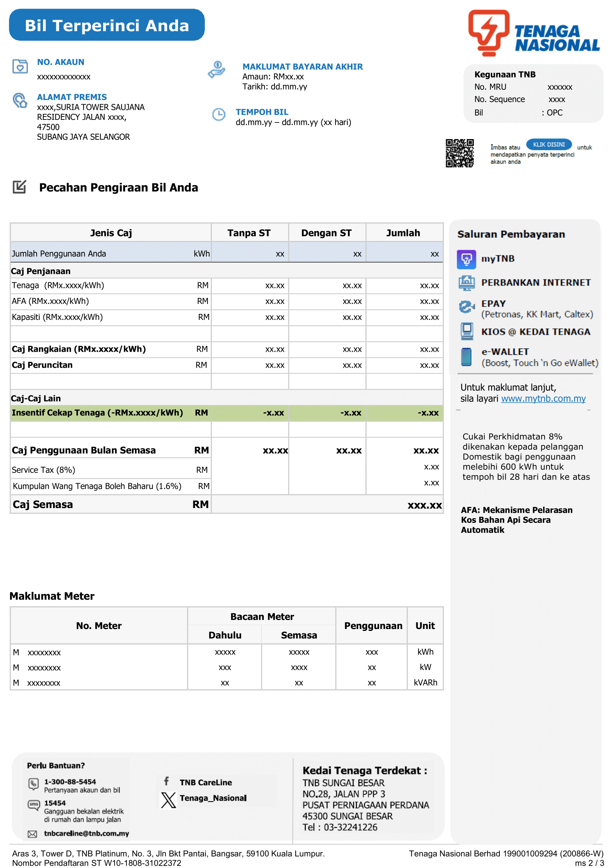Click the e-Wallet phone icon

pos(466,357)
